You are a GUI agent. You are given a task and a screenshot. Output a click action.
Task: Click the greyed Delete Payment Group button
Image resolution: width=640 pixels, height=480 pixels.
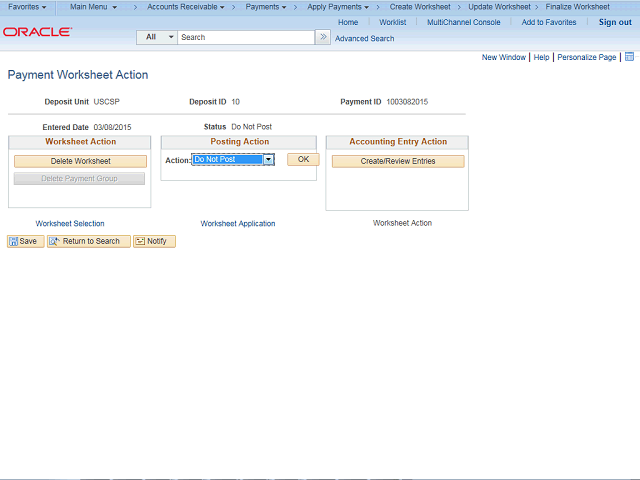coord(79,178)
